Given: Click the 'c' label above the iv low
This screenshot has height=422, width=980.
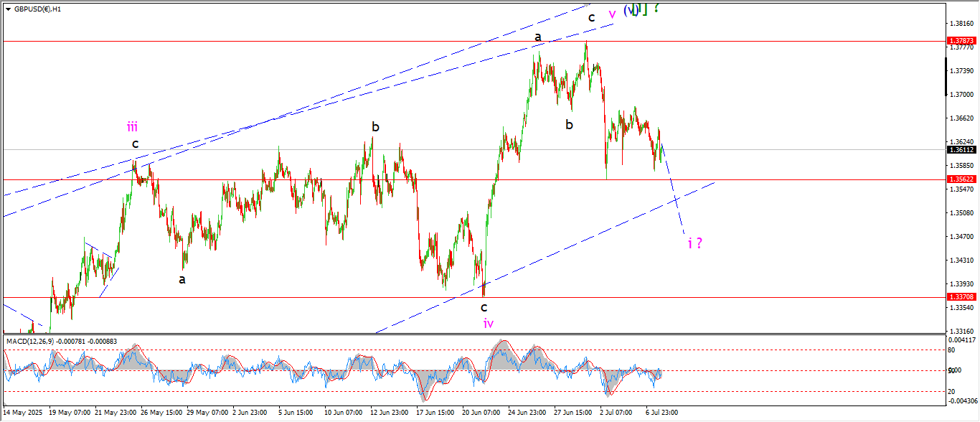Looking at the screenshot, I should [484, 307].
